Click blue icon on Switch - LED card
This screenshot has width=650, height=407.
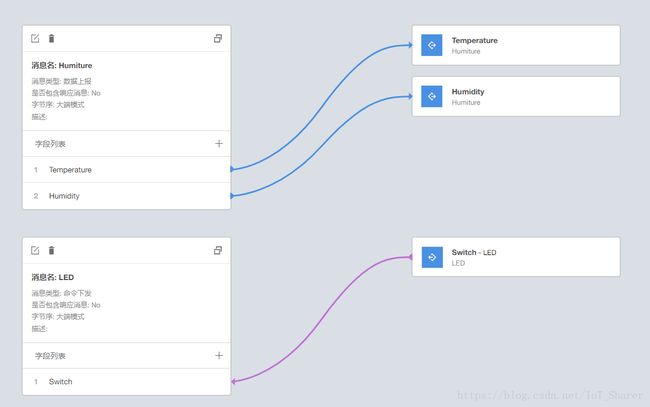click(432, 257)
